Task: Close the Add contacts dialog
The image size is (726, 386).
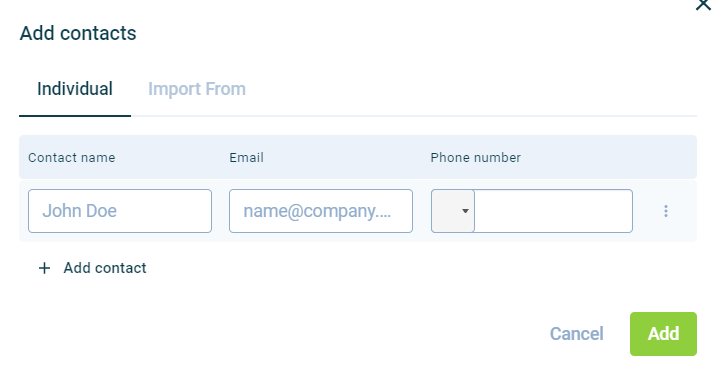Action: click(703, 4)
